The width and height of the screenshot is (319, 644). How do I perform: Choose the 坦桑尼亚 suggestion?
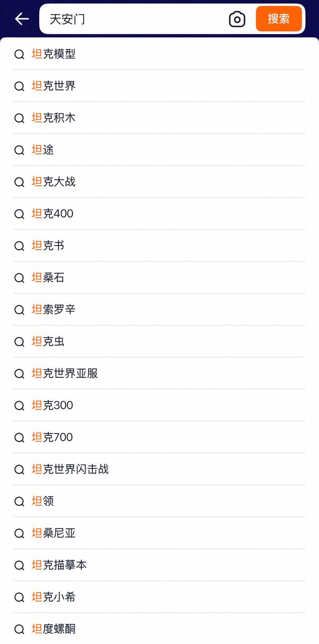(159, 533)
